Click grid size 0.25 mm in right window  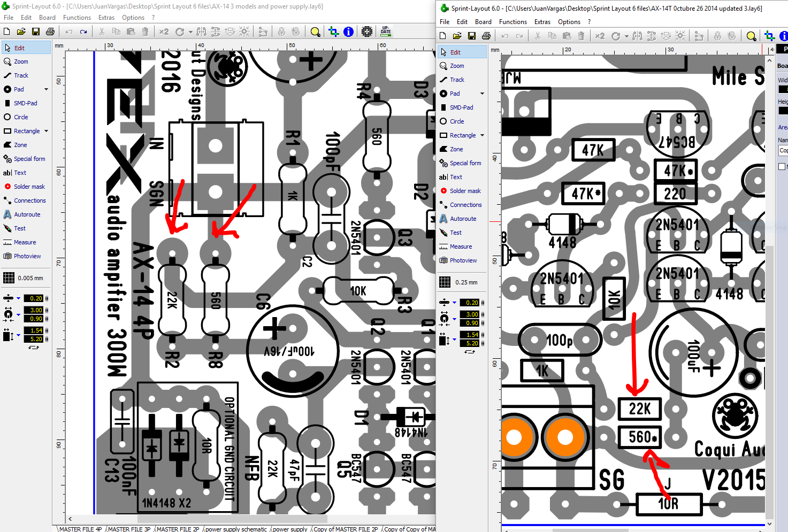466,282
